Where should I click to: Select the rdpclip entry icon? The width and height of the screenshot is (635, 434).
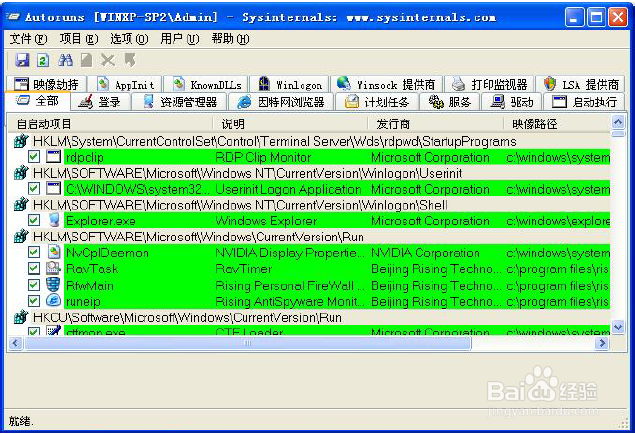click(x=53, y=156)
